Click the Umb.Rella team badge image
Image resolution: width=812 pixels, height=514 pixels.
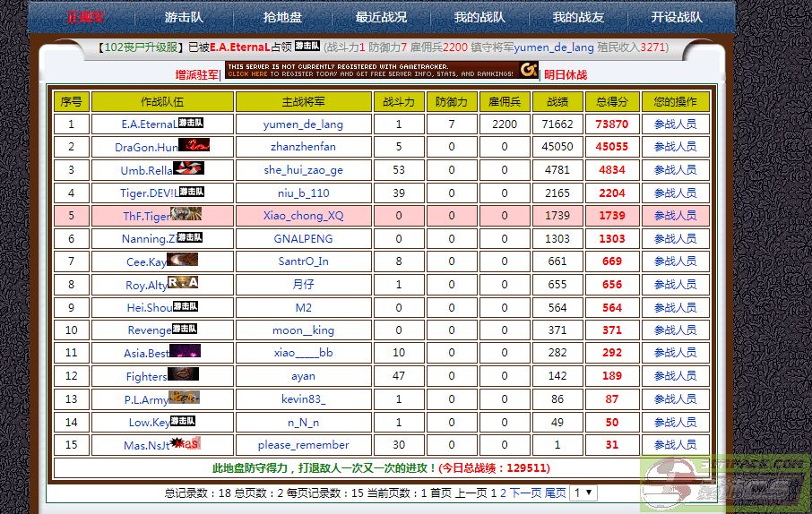coord(188,168)
